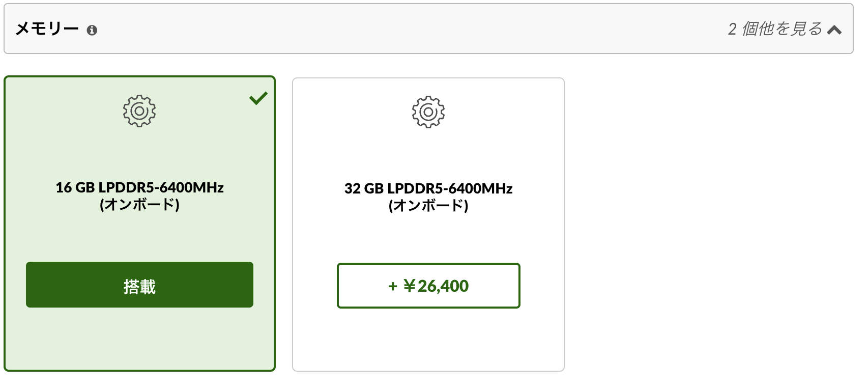
Task: Select the 32 GB LPDDR5-6400MHz title text
Action: point(428,188)
